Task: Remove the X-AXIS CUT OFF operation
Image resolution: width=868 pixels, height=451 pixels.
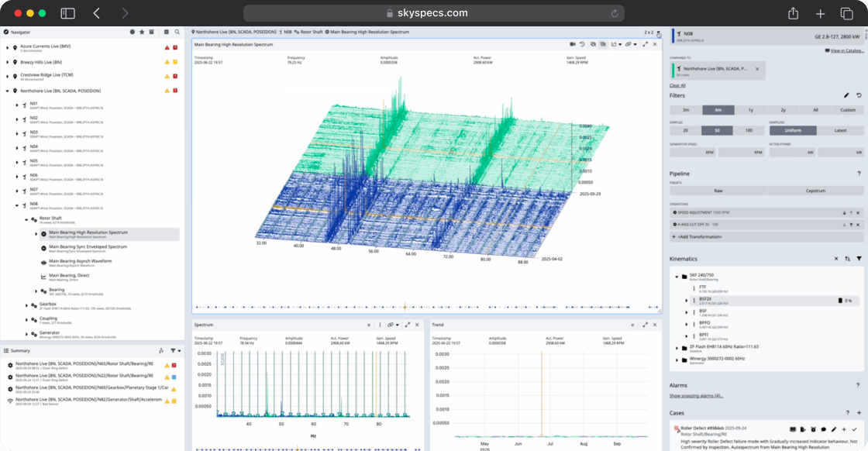Action: coord(858,225)
